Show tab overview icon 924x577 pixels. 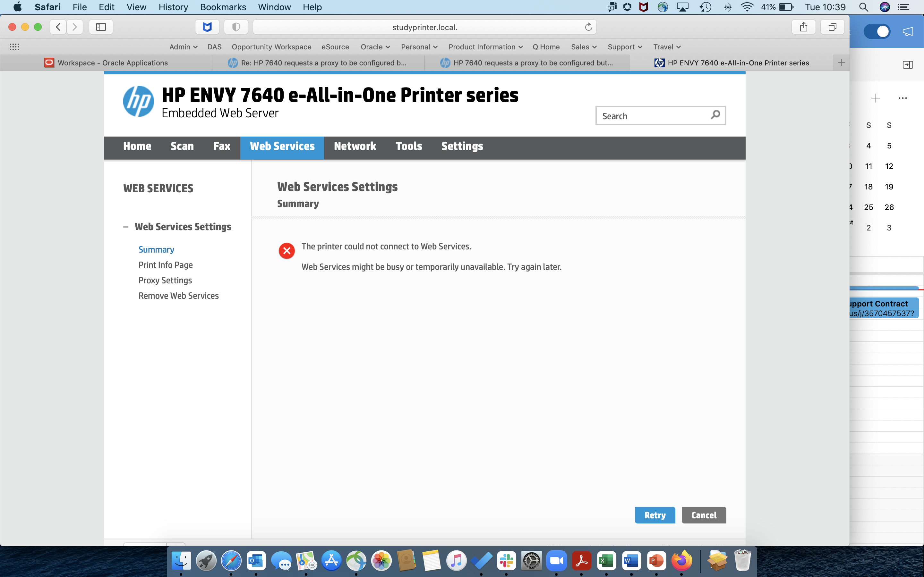pos(832,27)
